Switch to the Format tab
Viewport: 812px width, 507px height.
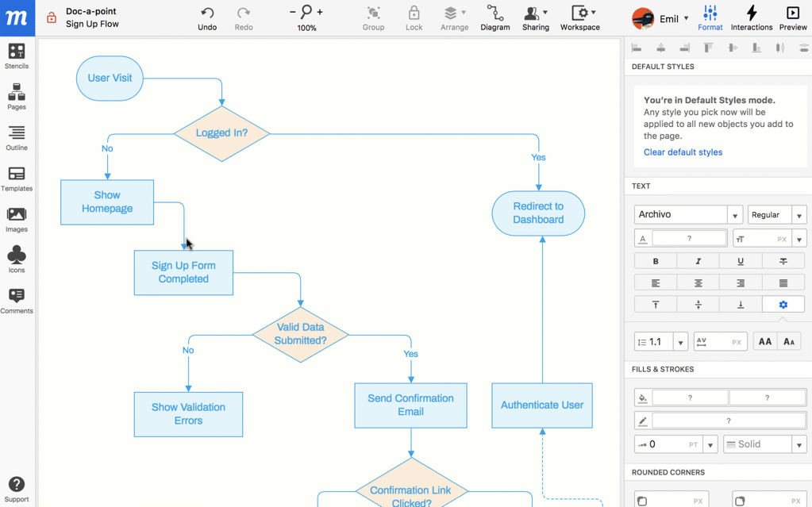pyautogui.click(x=710, y=17)
